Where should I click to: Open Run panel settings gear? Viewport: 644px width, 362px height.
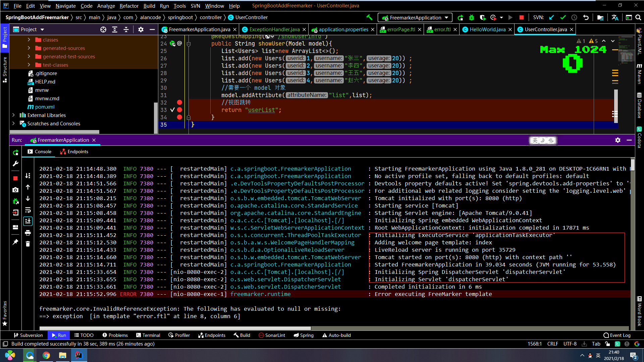[x=618, y=140]
